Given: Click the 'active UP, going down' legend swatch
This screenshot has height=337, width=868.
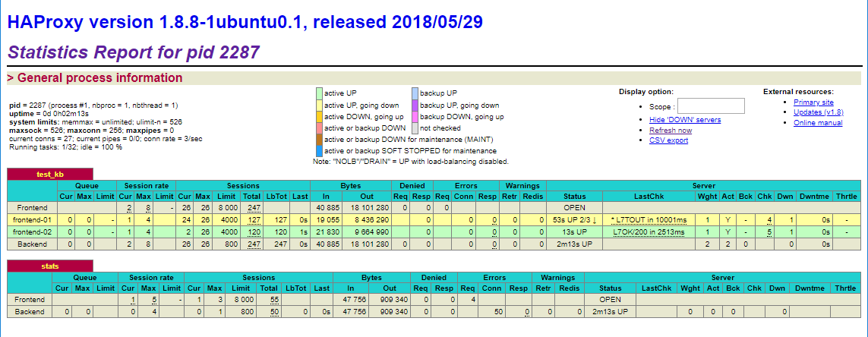Looking at the screenshot, I should [320, 106].
